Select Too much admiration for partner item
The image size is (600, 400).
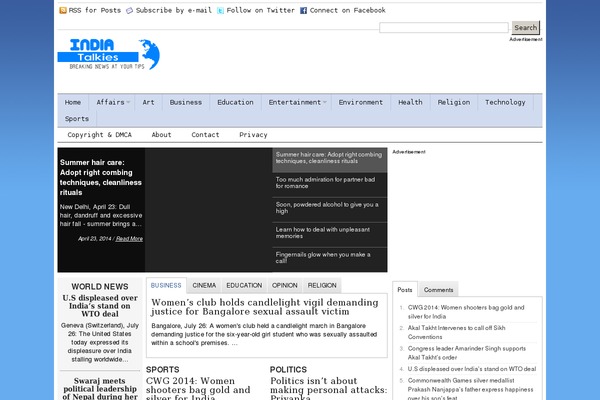point(329,183)
